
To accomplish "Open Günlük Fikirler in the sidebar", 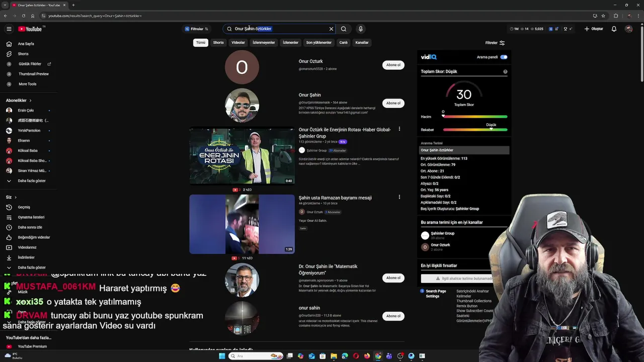I will [30, 64].
